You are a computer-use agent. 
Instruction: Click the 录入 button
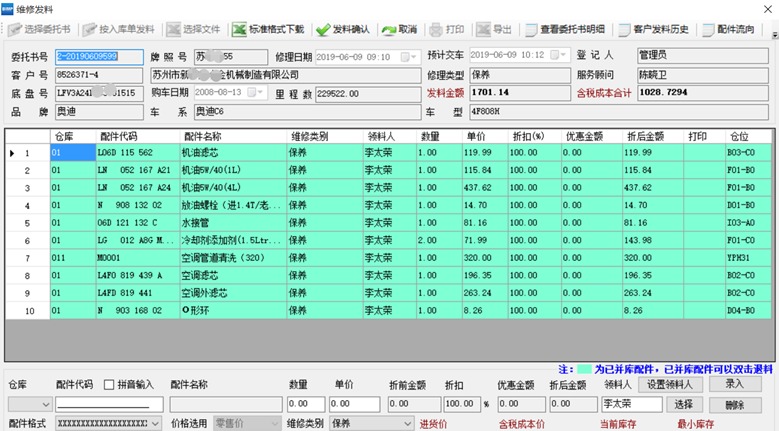tap(735, 384)
